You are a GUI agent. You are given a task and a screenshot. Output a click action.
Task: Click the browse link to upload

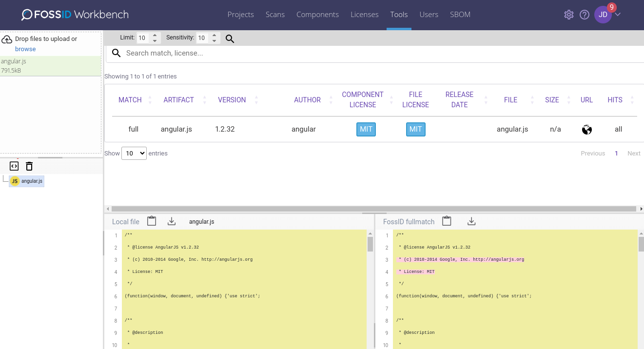(25, 49)
